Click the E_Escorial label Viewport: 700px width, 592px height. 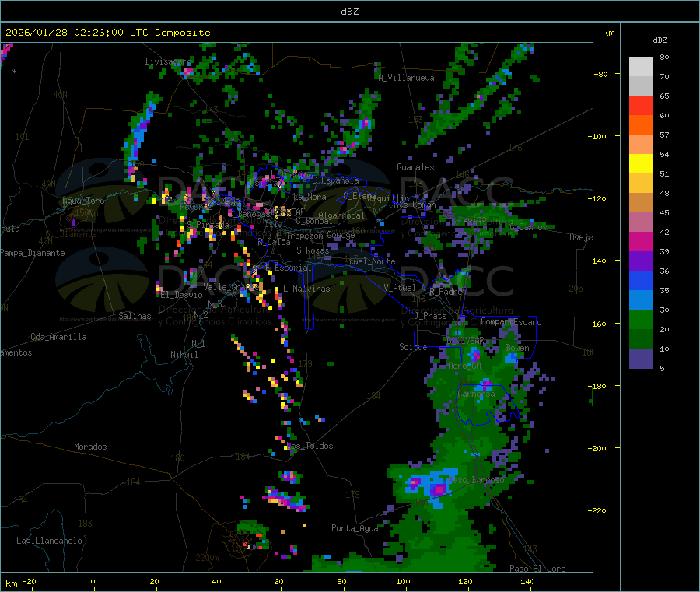[289, 268]
